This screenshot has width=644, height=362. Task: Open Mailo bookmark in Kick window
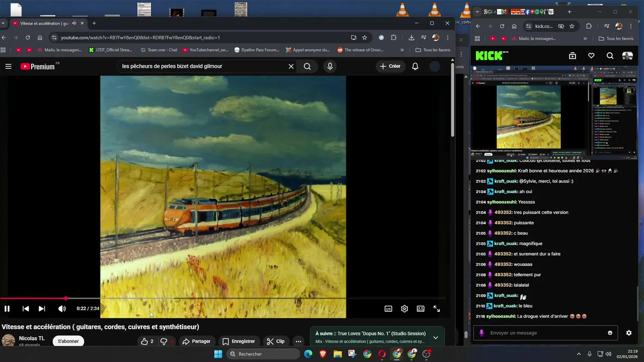(533, 39)
